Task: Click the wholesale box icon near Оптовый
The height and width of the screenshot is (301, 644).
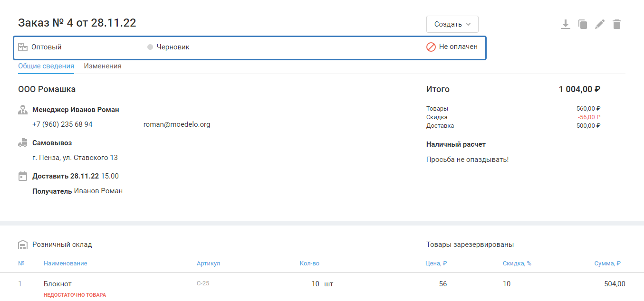Action: [x=23, y=47]
